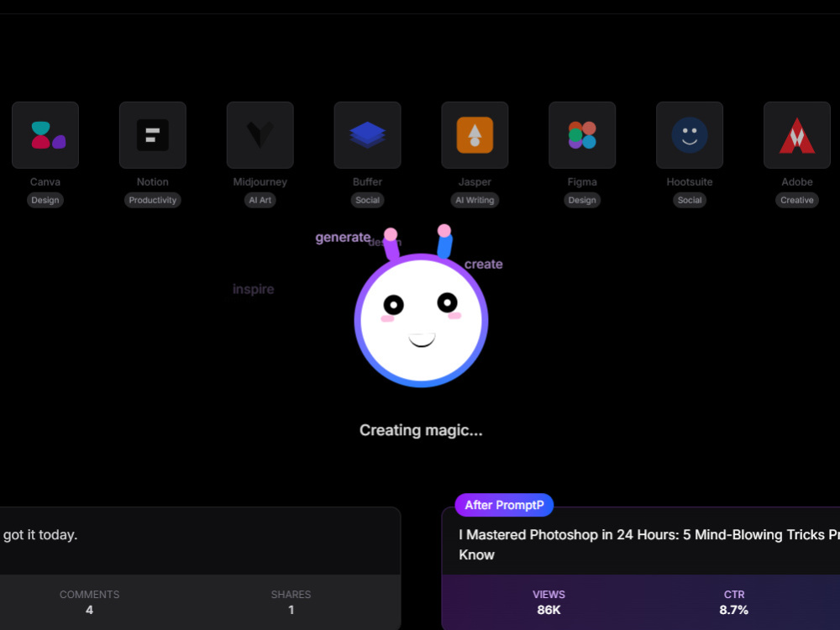Viewport: 840px width, 630px height.
Task: Select the Design tag under Figma
Action: (x=582, y=200)
